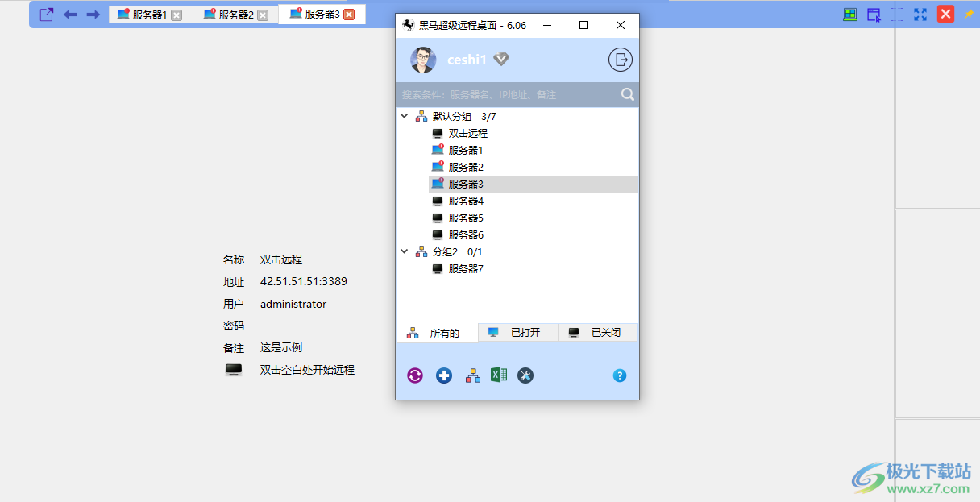Close the 服务器1 tab
This screenshot has height=502, width=980.
(x=176, y=15)
